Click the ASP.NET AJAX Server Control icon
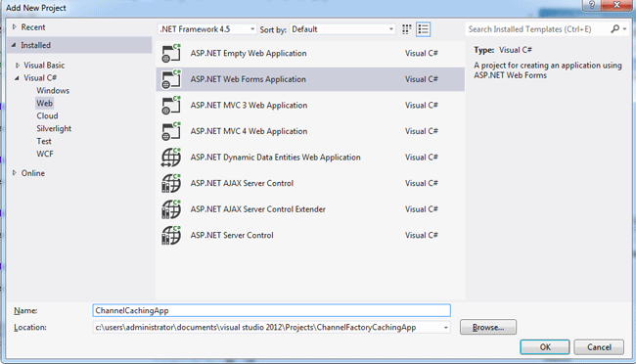 (171, 183)
